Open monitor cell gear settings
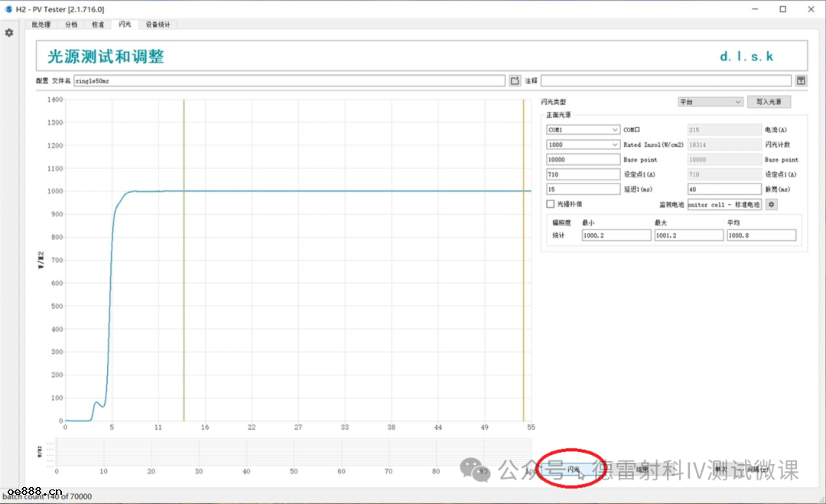This screenshot has height=504, width=826. (x=771, y=204)
